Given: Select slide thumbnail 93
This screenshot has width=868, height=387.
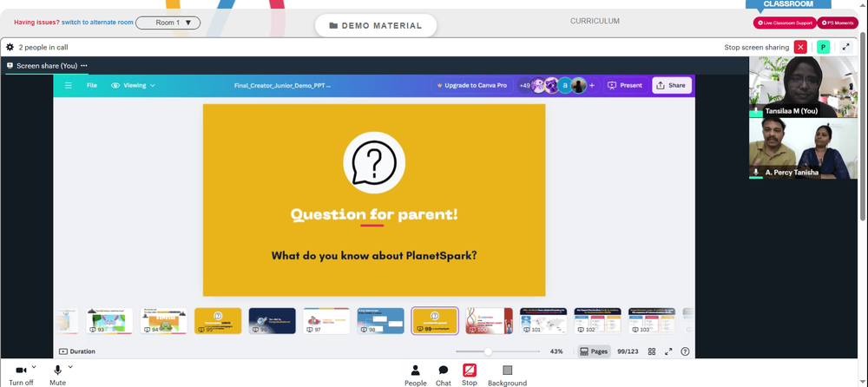Looking at the screenshot, I should 109,321.
